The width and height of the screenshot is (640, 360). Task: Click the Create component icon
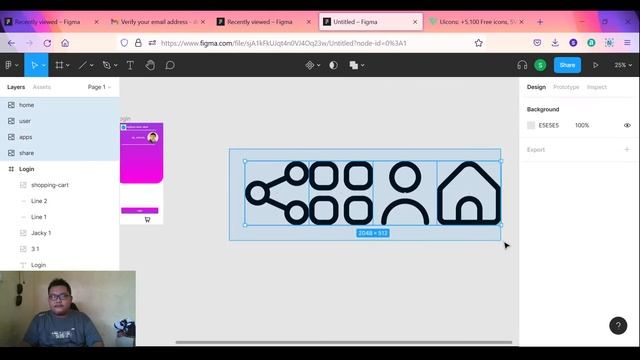pos(310,65)
